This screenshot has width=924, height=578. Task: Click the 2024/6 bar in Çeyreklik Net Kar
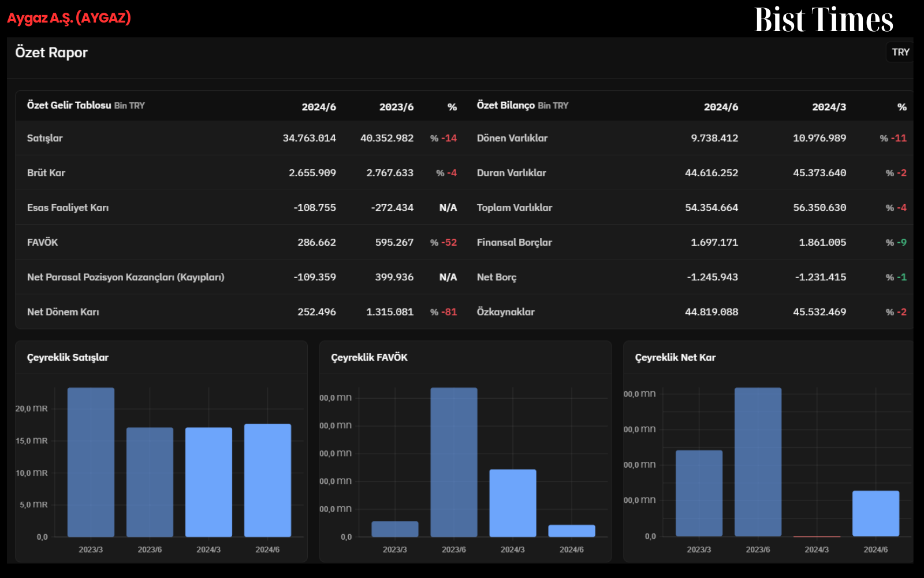click(875, 513)
